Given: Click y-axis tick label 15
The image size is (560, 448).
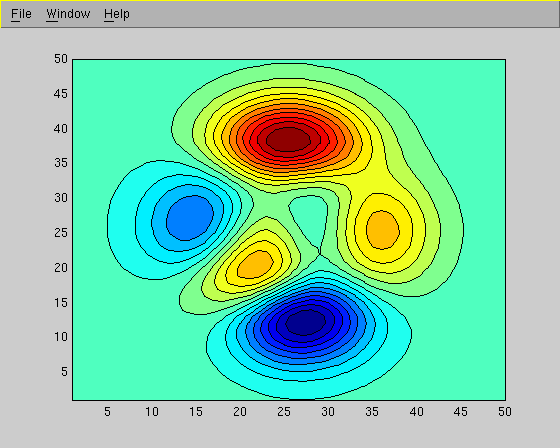Looking at the screenshot, I should click(x=61, y=302).
